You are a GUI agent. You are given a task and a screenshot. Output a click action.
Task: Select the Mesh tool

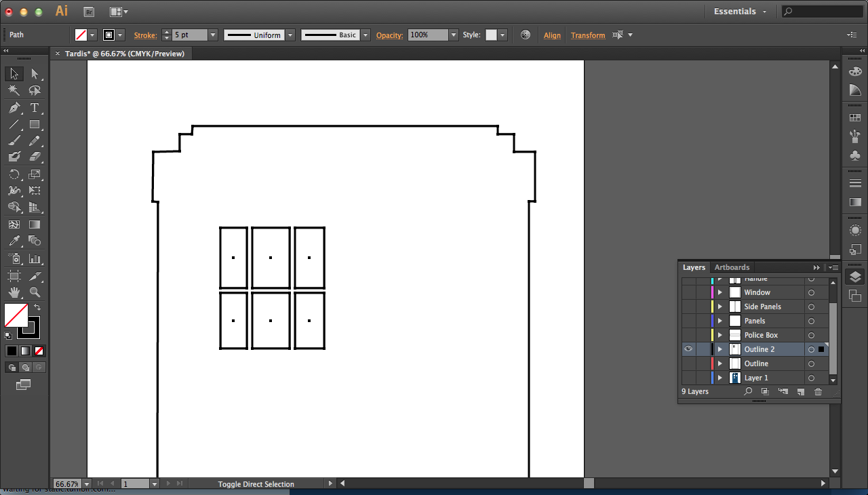click(14, 224)
